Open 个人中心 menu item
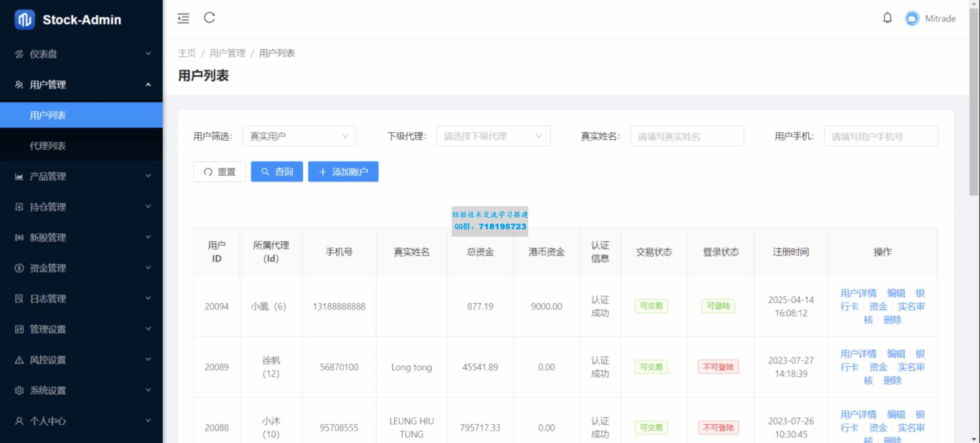The height and width of the screenshot is (443, 980). coord(81,421)
